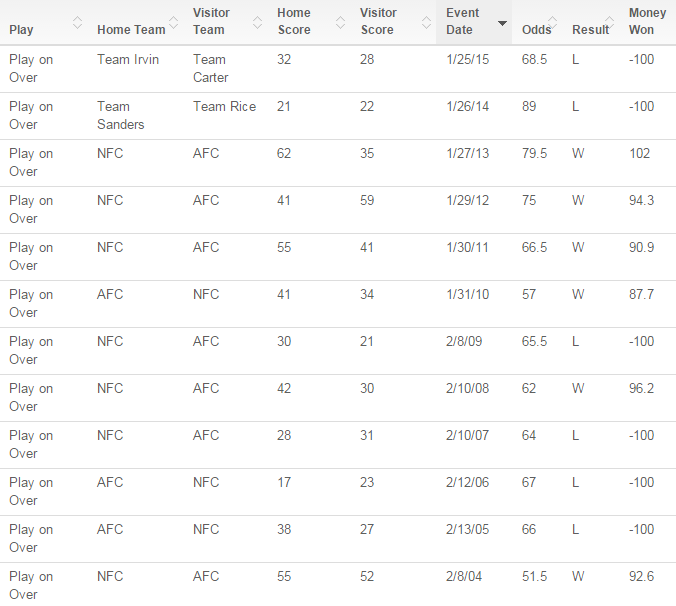Click the Team Rice visitor cell
Image resolution: width=676 pixels, height=606 pixels.
pos(224,106)
